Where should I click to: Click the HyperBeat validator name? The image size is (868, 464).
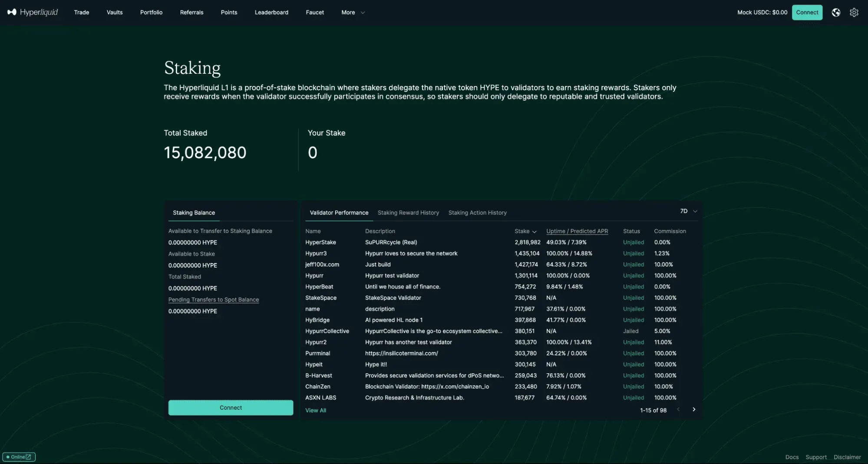(319, 287)
